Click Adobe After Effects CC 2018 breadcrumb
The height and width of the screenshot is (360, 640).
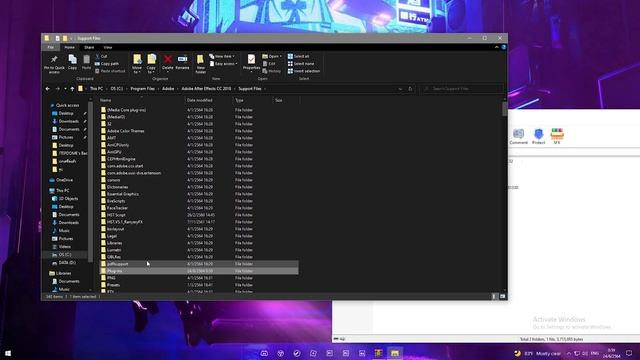pyautogui.click(x=206, y=89)
